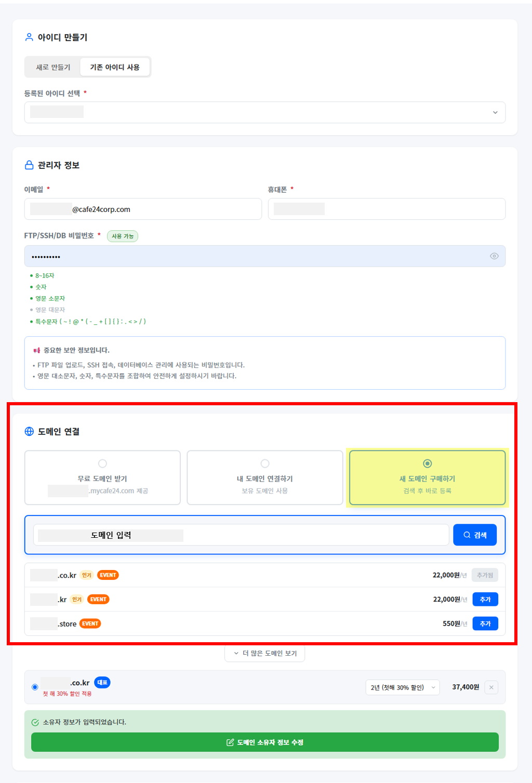Click the FTP/SSH/DB 비밀번호 field
The image size is (532, 783).
coord(265,256)
